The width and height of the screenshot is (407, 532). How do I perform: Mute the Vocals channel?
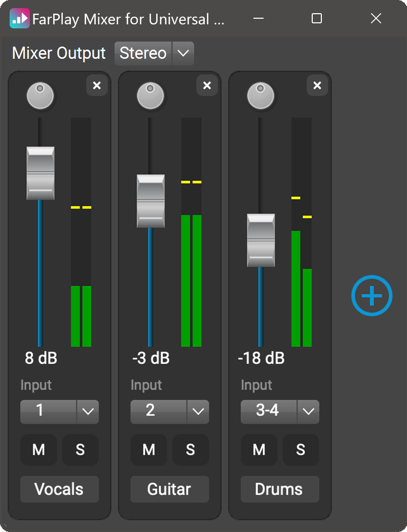pyautogui.click(x=39, y=449)
